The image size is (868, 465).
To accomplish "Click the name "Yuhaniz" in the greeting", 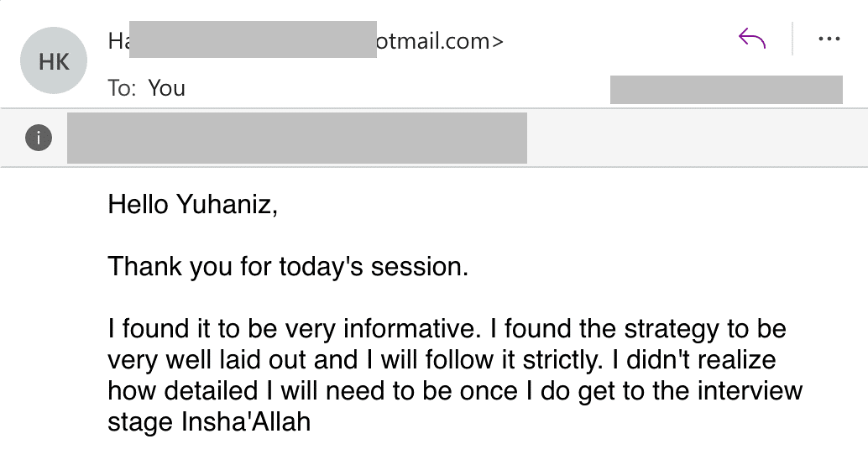I will pyautogui.click(x=226, y=205).
